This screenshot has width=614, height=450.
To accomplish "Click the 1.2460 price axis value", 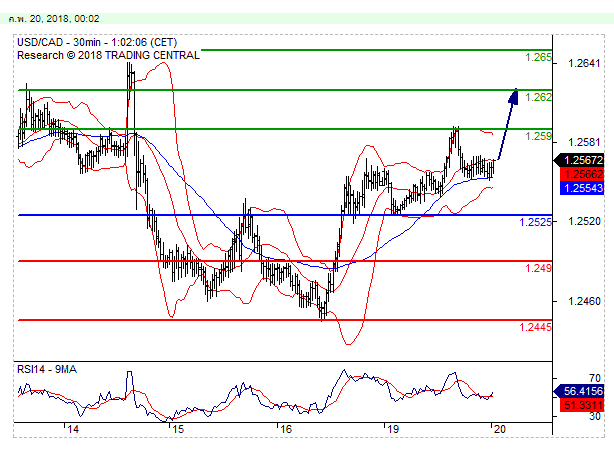I will point(584,301).
